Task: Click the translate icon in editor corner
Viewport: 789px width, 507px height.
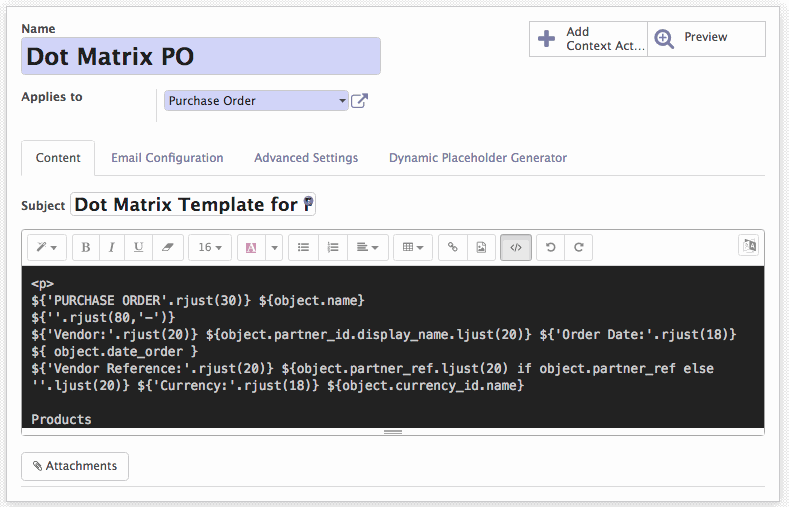Action: pos(749,246)
